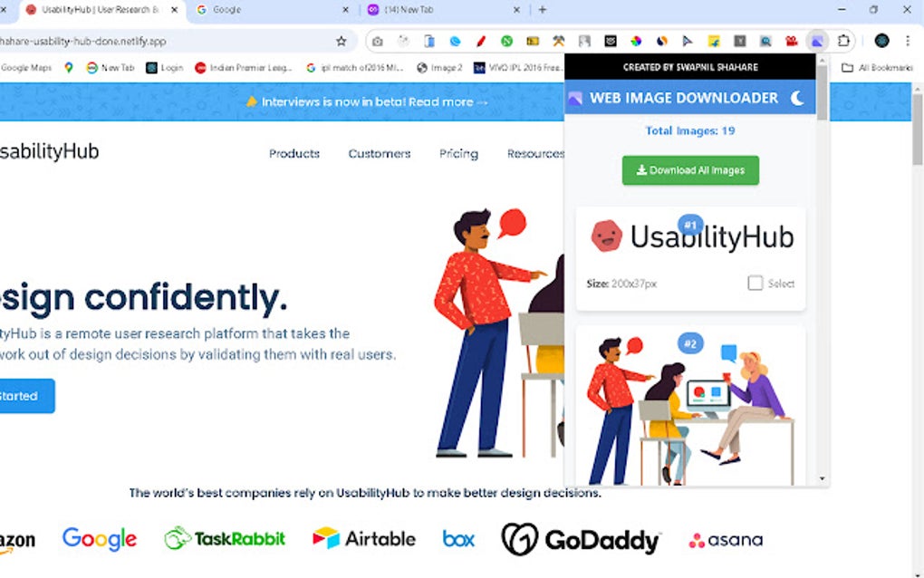Open the WhatsApp extension icon

pyautogui.click(x=506, y=41)
